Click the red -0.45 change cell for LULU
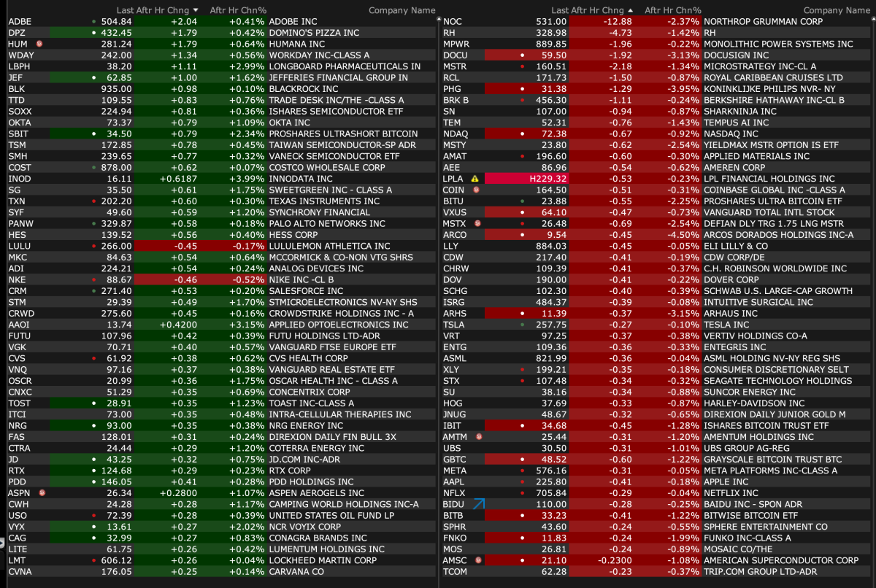Screen dimensions: 876x588 [169, 246]
